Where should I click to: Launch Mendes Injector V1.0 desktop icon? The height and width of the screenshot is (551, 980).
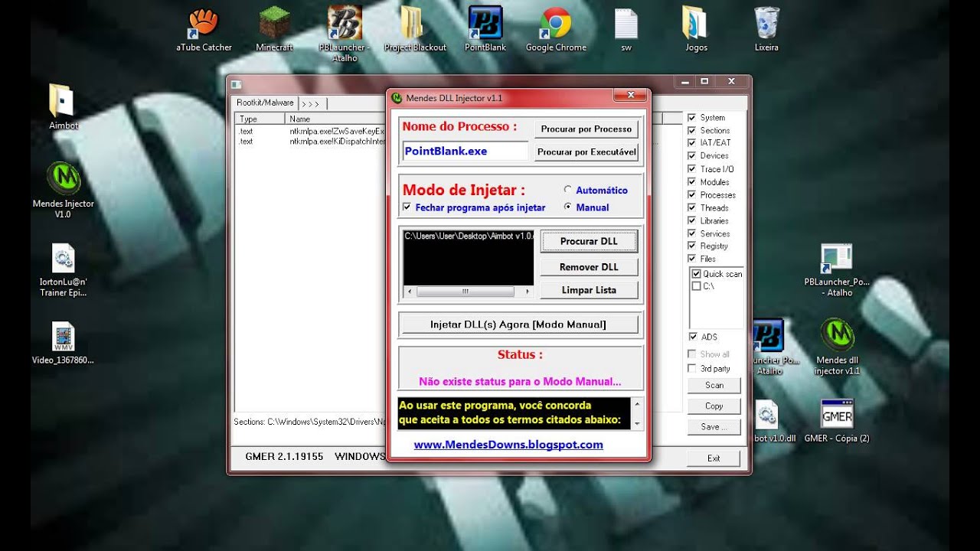(64, 190)
